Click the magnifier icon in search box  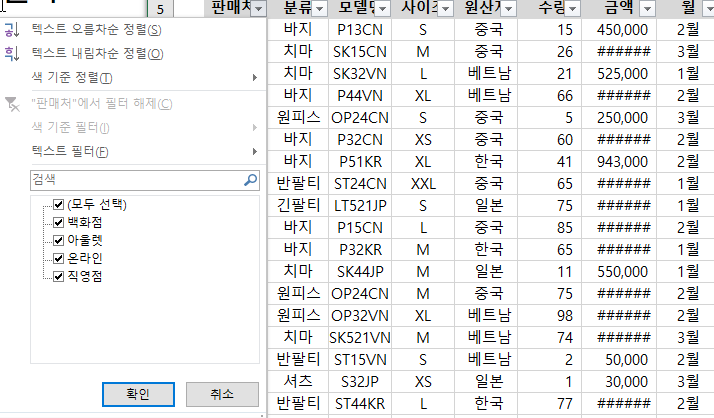[250, 180]
